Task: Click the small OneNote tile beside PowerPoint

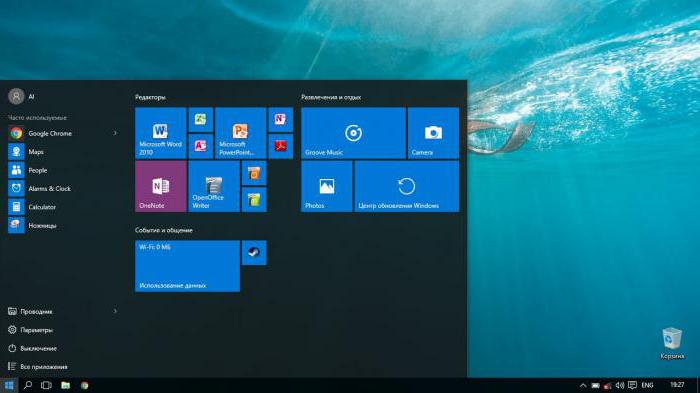Action: point(280,120)
